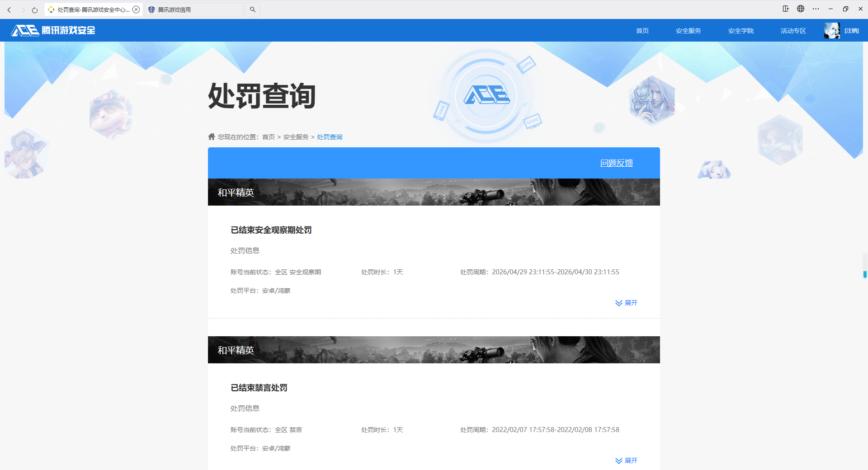Reload the page with the refresh icon
868x470 pixels.
pos(35,9)
